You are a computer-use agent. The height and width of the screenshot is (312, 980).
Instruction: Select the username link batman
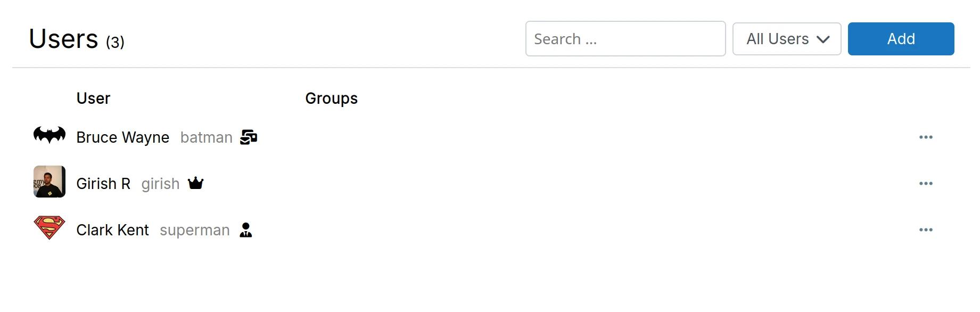tap(206, 137)
